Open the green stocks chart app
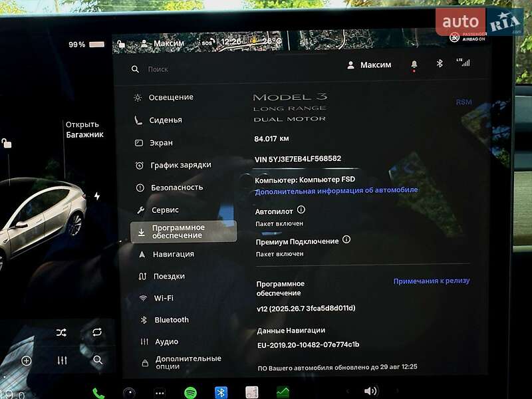This screenshot has height=399, width=532. coord(283,392)
